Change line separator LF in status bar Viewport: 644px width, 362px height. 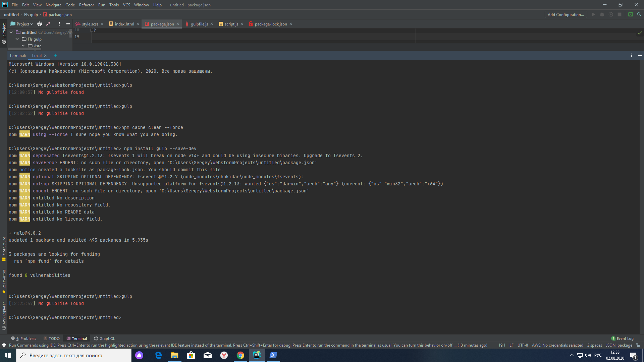coord(512,345)
